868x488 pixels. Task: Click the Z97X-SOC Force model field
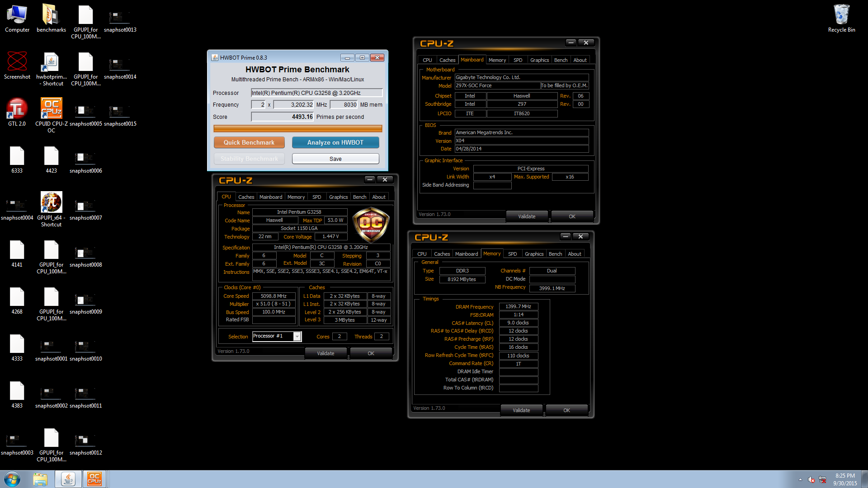click(497, 85)
